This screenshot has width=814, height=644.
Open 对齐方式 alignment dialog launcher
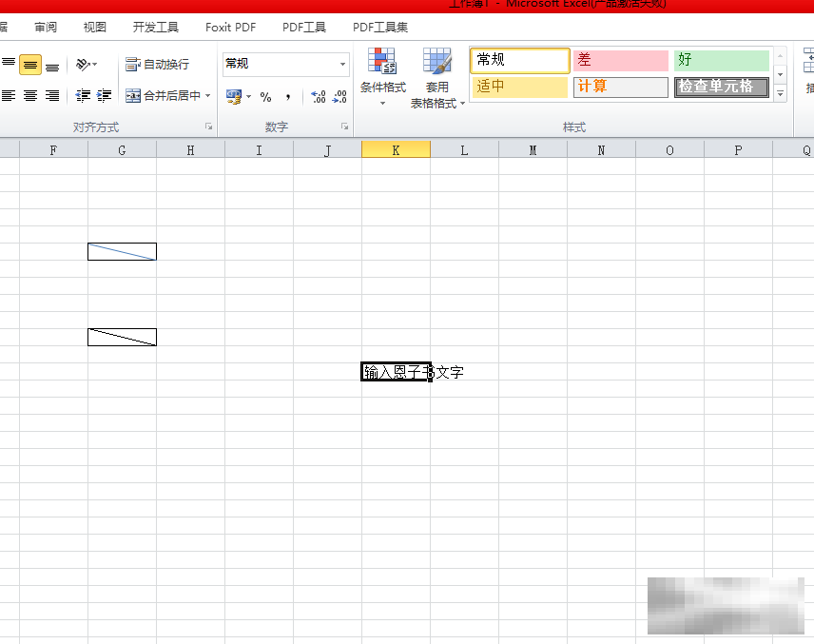pyautogui.click(x=208, y=127)
